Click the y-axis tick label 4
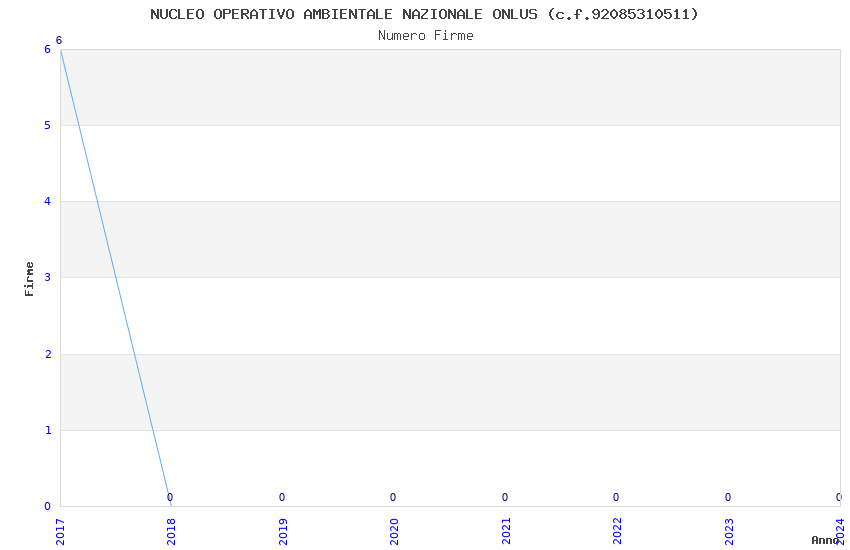The image size is (850, 550). point(48,202)
